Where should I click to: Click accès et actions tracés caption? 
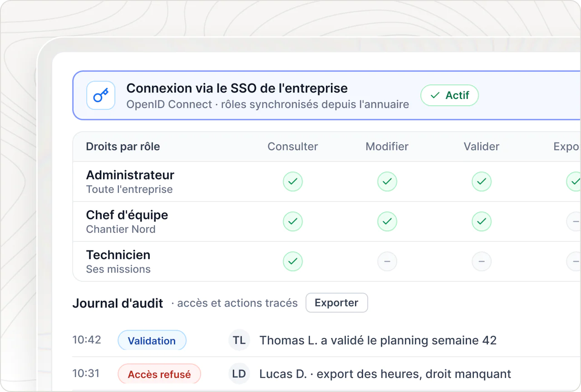(x=237, y=303)
